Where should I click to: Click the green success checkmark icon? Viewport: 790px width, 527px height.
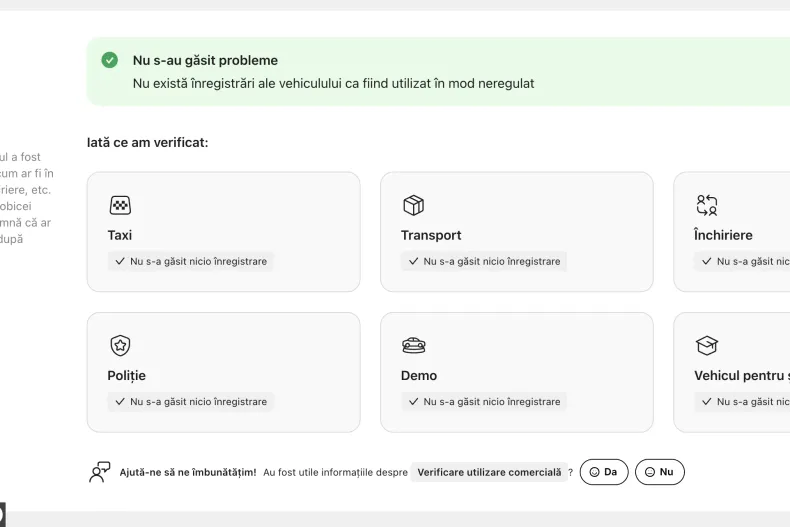(110, 60)
